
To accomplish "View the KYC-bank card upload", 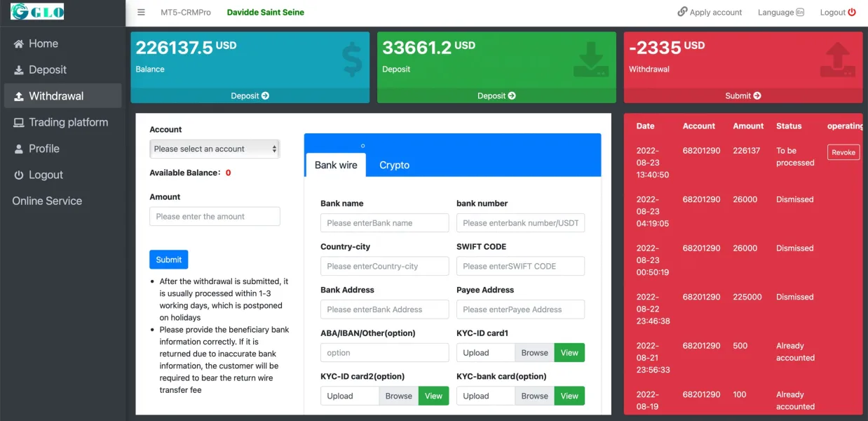I will point(569,396).
